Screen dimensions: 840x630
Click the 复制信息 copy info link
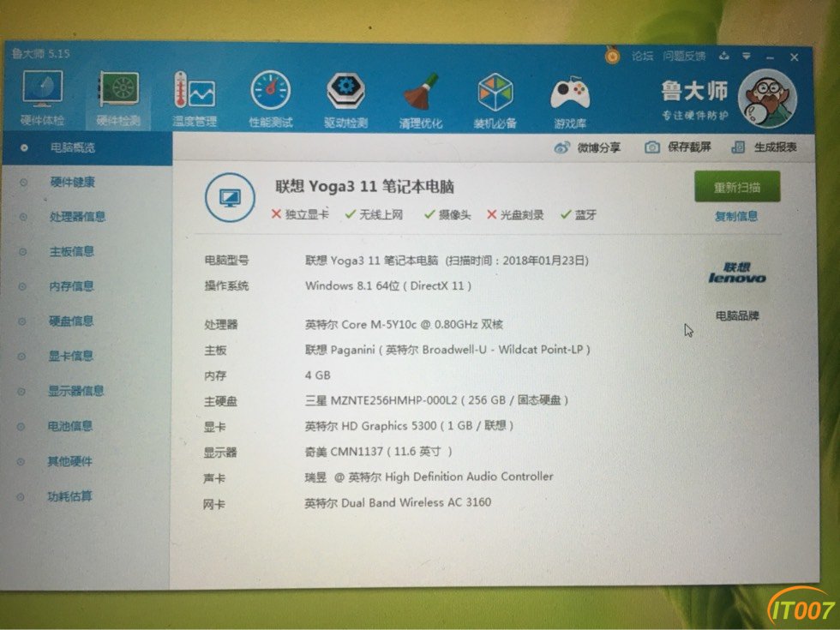click(x=736, y=216)
